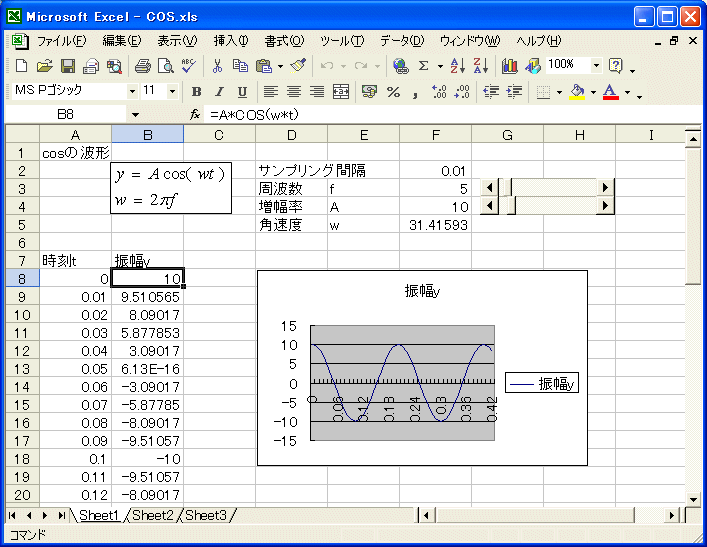Click the Cut scissors icon
This screenshot has height=547, width=707.
pyautogui.click(x=217, y=66)
